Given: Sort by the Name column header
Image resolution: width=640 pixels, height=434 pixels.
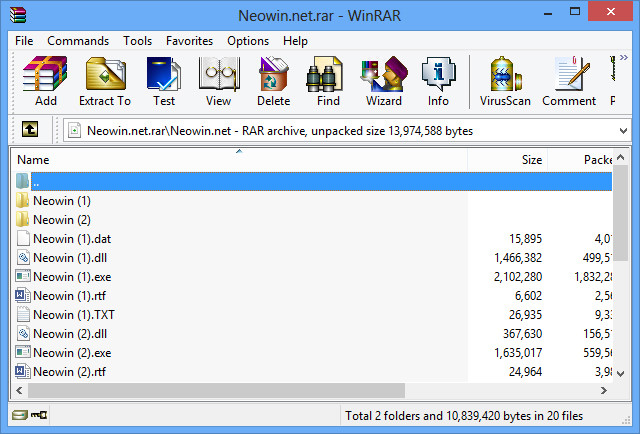Looking at the screenshot, I should point(239,160).
